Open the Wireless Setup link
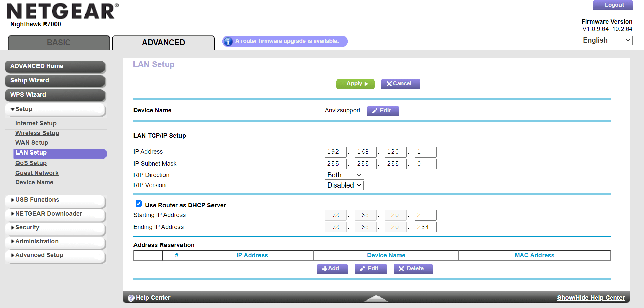Screen dimensions: 644x308 coord(37,133)
